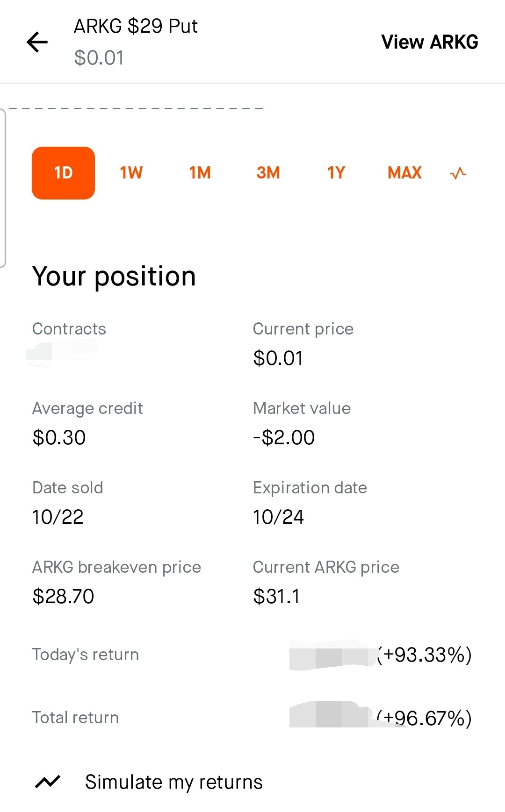Open the advanced chart icon after MAX
Image resolution: width=505 pixels, height=812 pixels.
click(458, 173)
